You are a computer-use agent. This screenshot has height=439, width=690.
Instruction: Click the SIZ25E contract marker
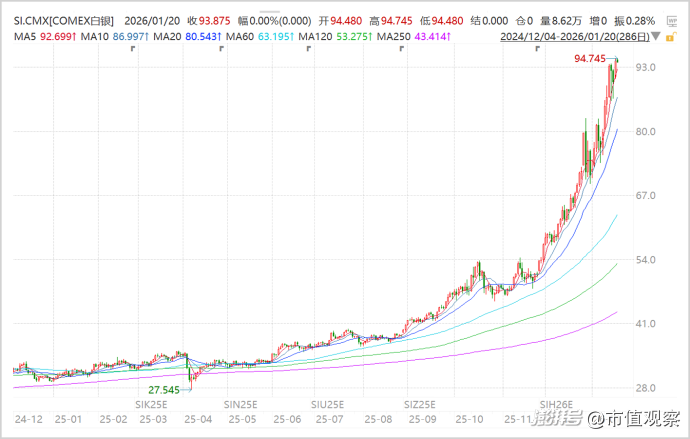[x=420, y=404]
